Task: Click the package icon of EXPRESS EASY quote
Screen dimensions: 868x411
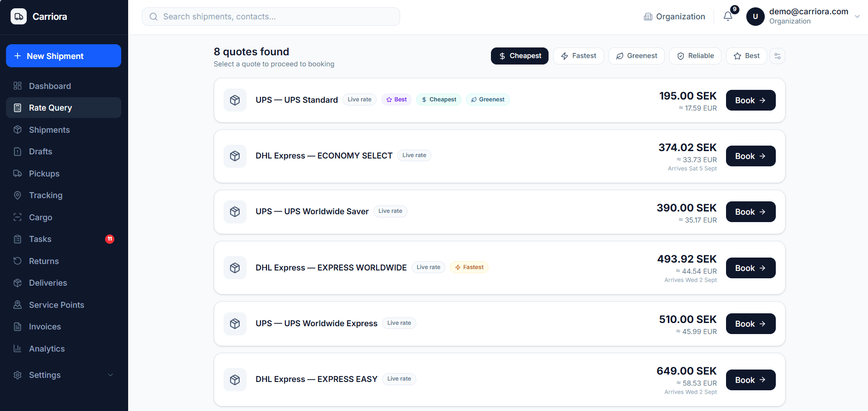Action: point(235,380)
